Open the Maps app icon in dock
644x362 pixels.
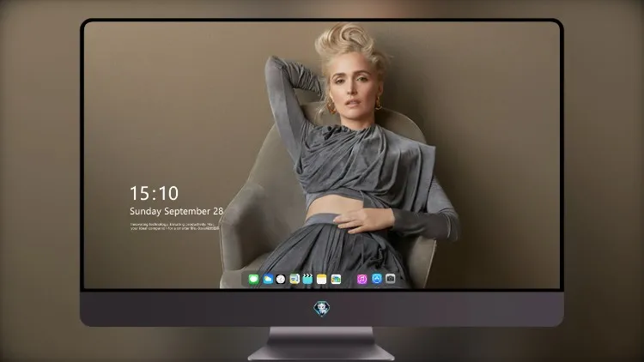295,280
